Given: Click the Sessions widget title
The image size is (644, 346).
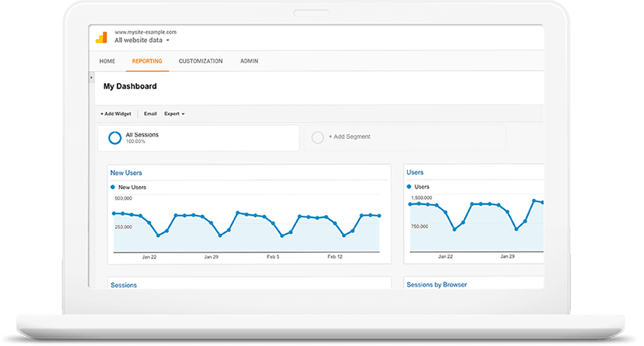Looking at the screenshot, I should pyautogui.click(x=123, y=285).
